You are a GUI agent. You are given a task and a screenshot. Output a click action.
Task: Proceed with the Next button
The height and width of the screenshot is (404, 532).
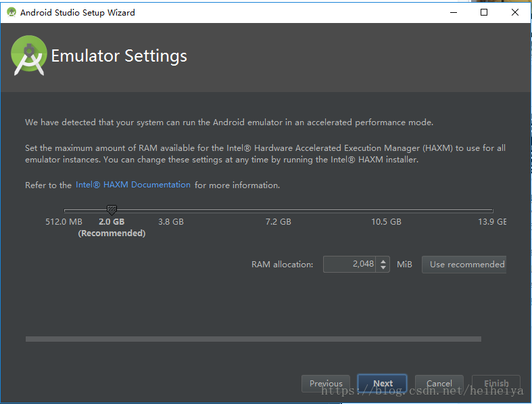[382, 384]
